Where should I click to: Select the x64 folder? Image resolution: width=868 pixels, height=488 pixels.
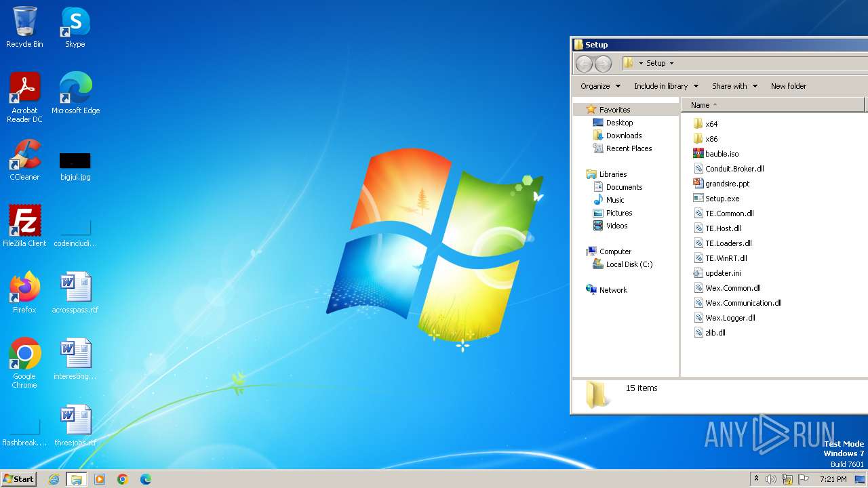pyautogui.click(x=711, y=124)
